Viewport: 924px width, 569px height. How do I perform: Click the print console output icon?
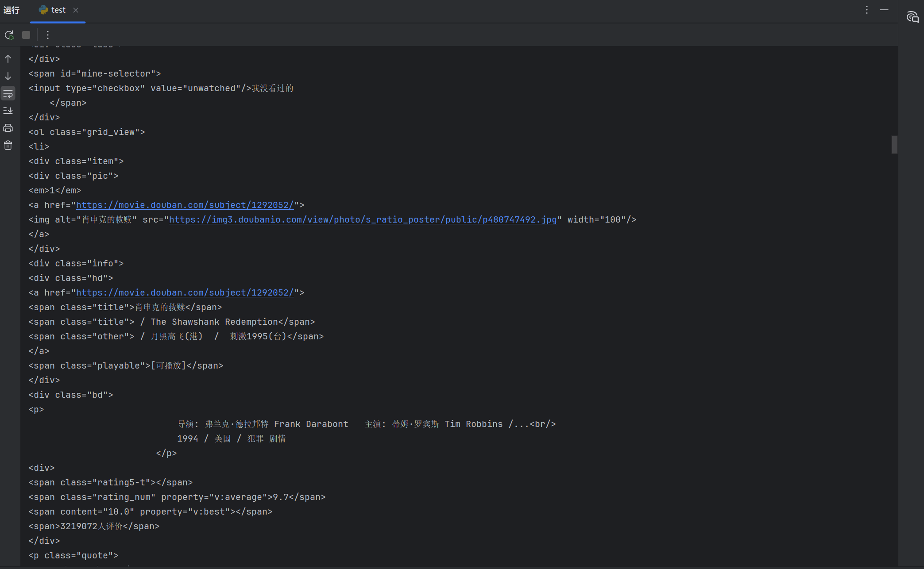tap(8, 128)
